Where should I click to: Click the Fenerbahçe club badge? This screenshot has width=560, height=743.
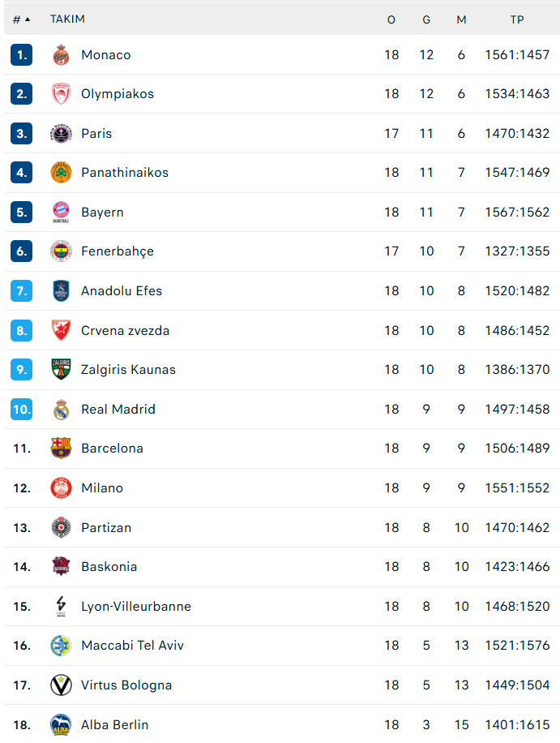(x=61, y=251)
